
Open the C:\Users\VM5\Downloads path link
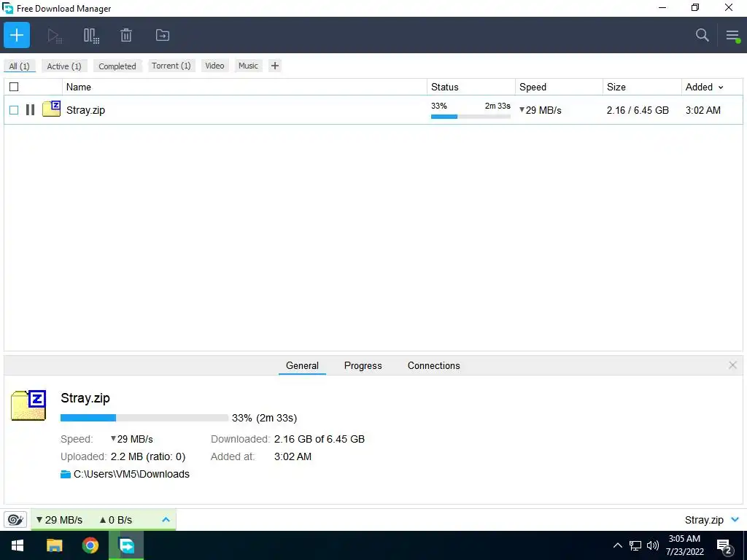pos(131,474)
